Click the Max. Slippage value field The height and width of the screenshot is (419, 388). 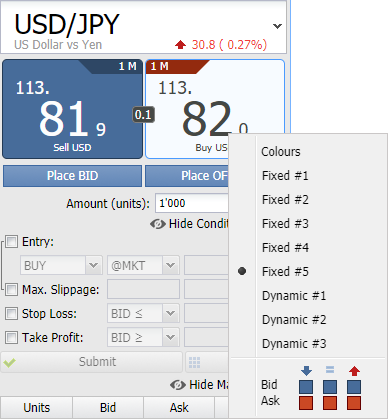point(143,289)
